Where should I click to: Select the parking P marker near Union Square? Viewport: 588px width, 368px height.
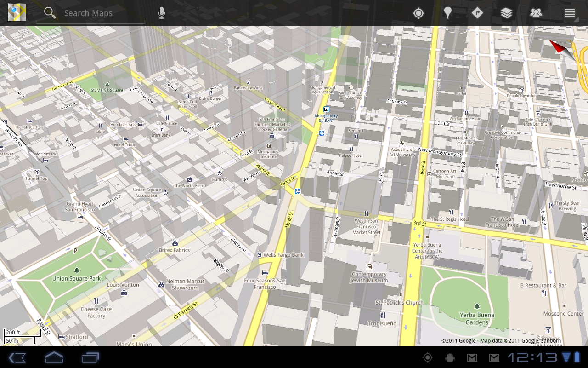(75, 251)
